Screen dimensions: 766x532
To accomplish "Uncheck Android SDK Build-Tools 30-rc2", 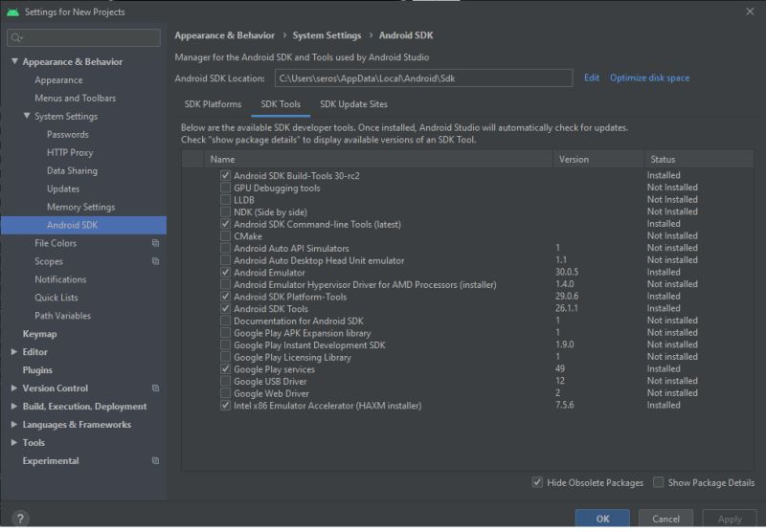I will 225,175.
